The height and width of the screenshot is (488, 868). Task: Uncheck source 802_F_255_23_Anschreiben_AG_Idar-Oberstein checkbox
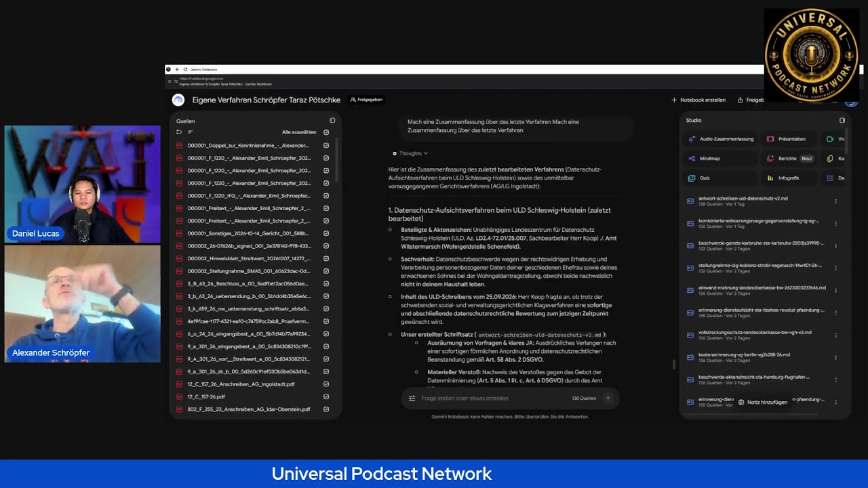tap(326, 409)
